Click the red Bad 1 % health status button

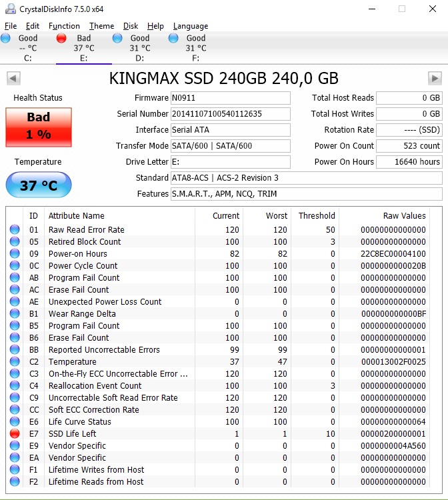39,127
